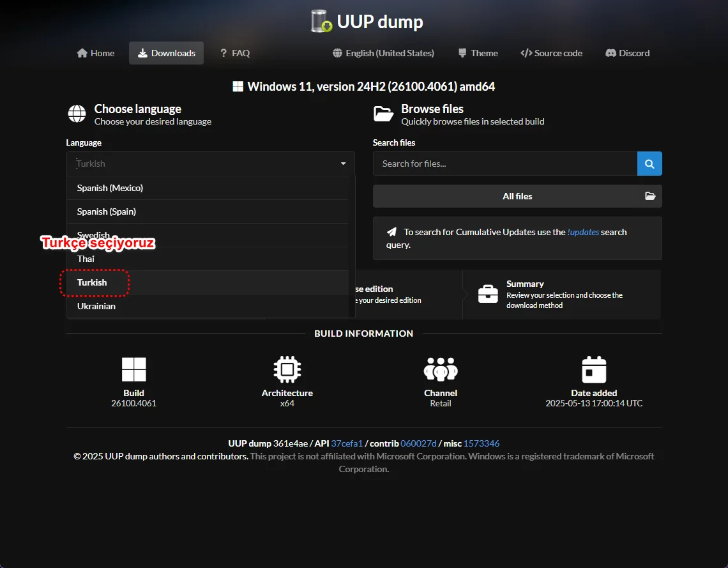Click the Windows logo beside the build title
This screenshot has height=568, width=728.
click(x=238, y=86)
